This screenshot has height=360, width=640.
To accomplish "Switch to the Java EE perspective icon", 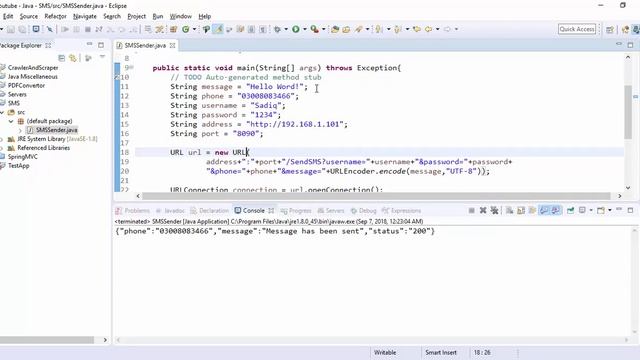I will [x=625, y=29].
